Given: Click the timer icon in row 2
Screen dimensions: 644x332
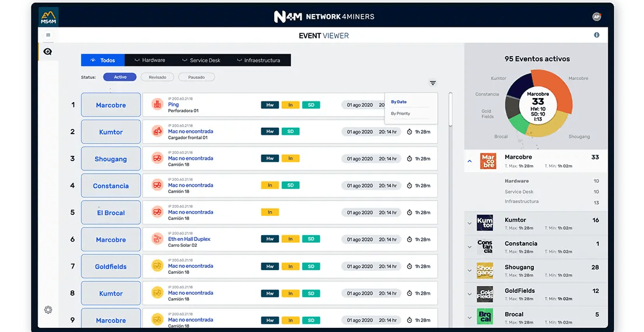Looking at the screenshot, I should click(409, 132).
